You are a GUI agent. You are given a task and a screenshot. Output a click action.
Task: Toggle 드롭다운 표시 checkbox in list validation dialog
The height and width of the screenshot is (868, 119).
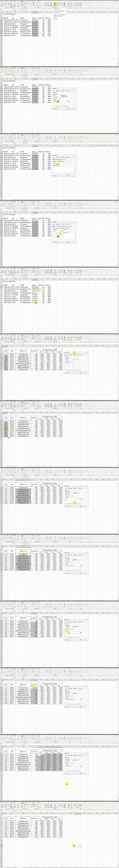(x=62, y=97)
